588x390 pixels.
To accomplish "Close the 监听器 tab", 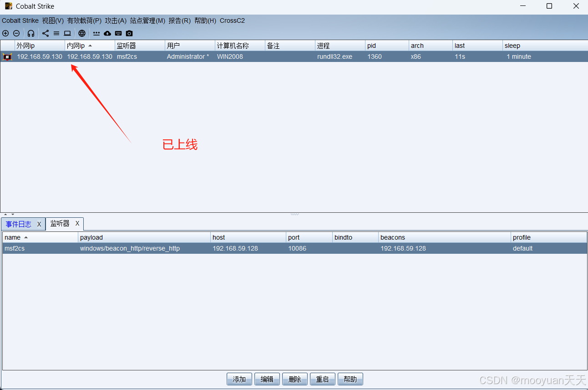I will (77, 224).
